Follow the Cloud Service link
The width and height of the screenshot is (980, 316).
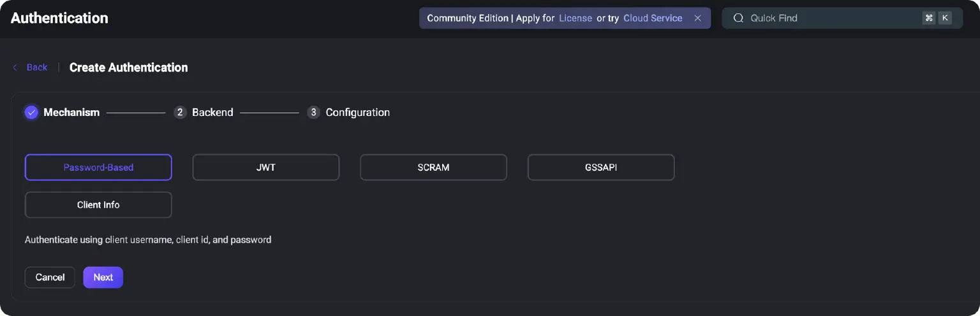click(653, 18)
